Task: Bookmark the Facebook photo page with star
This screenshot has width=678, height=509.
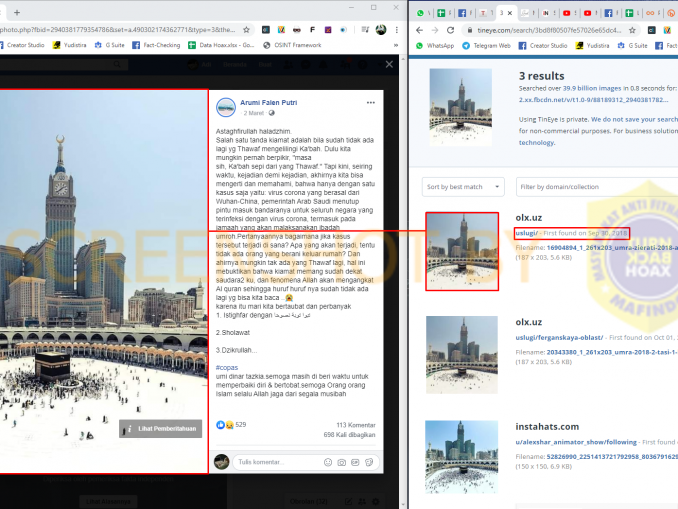Action: pos(246,30)
